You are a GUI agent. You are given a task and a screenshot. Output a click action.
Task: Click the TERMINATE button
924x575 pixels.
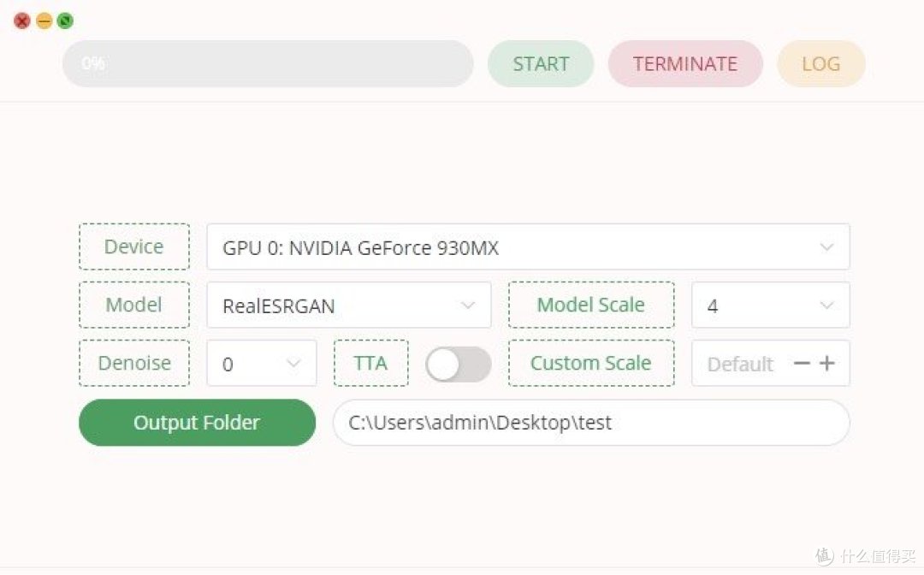[685, 63]
